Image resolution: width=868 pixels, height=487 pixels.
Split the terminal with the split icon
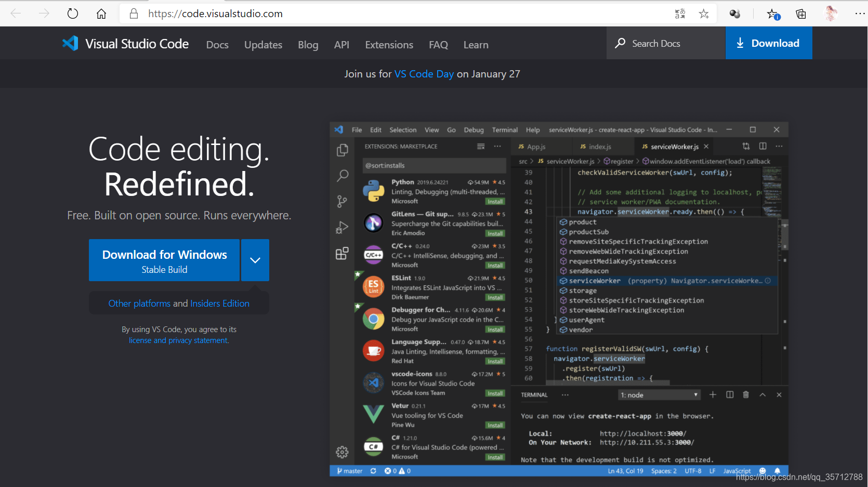pos(730,395)
